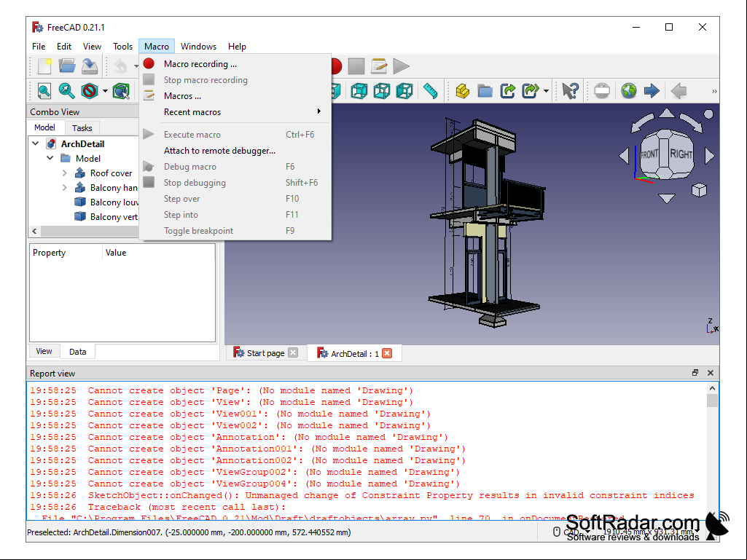
Task: Click the Create group folder icon
Action: (x=485, y=90)
